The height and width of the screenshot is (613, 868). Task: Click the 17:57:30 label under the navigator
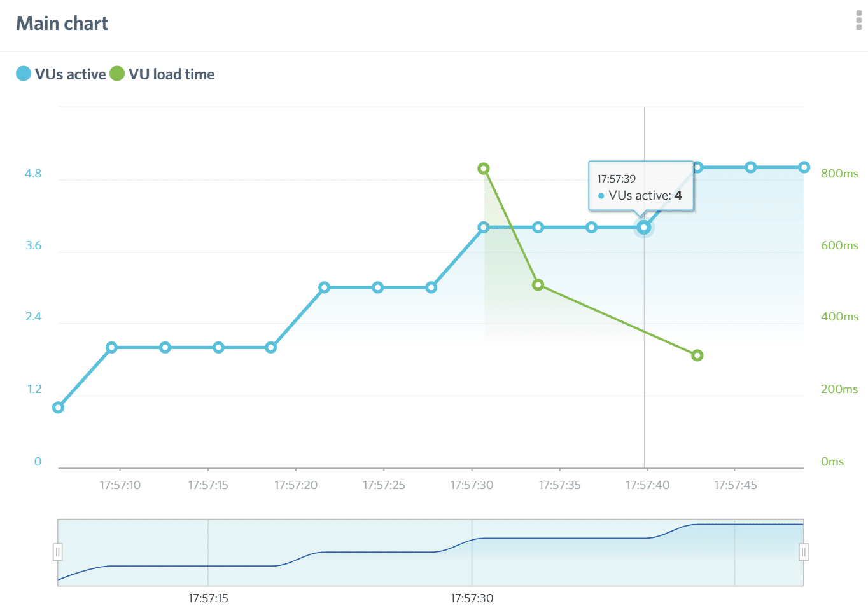(472, 598)
